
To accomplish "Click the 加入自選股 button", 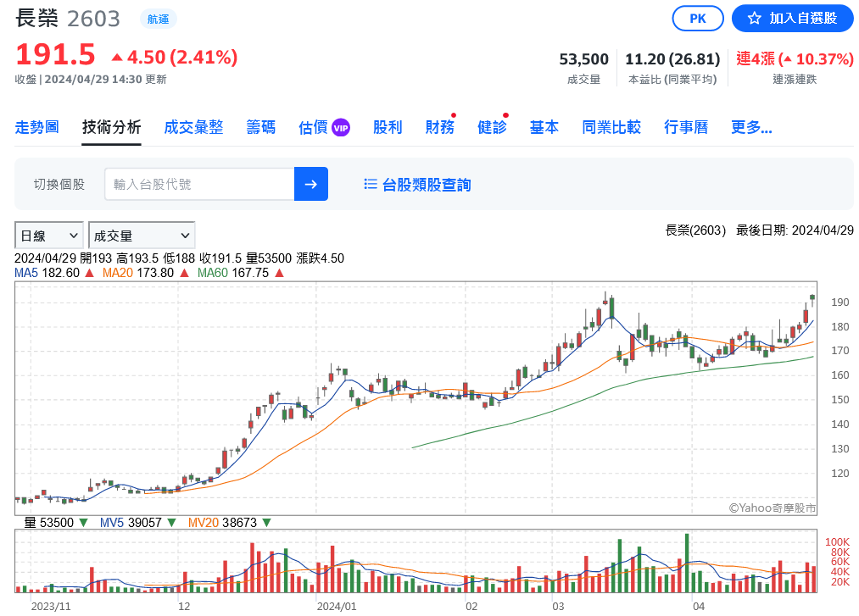I will (793, 19).
